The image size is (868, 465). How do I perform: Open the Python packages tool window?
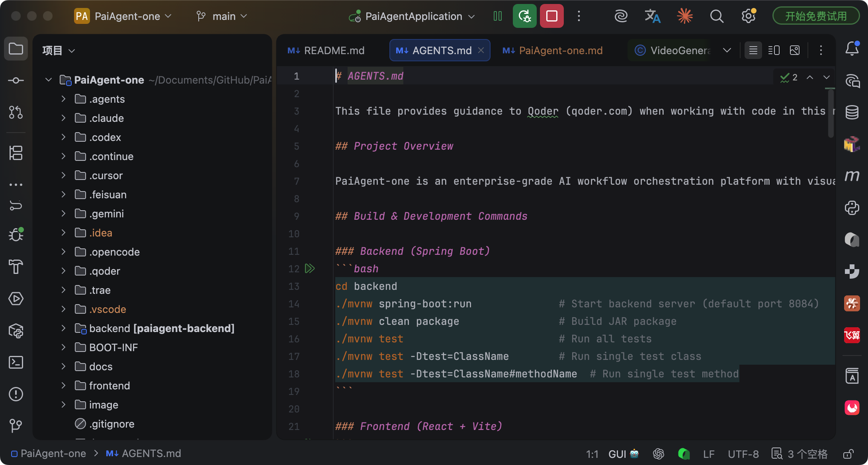(852, 207)
